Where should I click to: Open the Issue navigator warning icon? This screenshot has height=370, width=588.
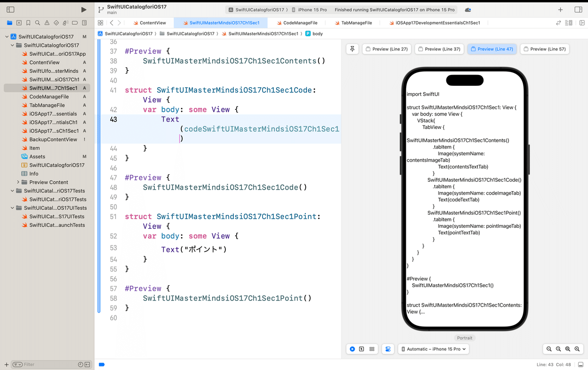point(47,23)
